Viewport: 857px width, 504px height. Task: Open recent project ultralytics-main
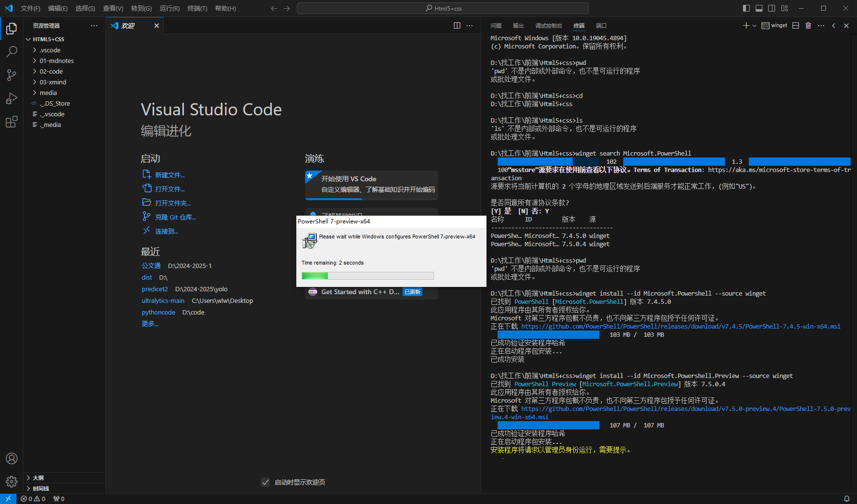(x=163, y=300)
